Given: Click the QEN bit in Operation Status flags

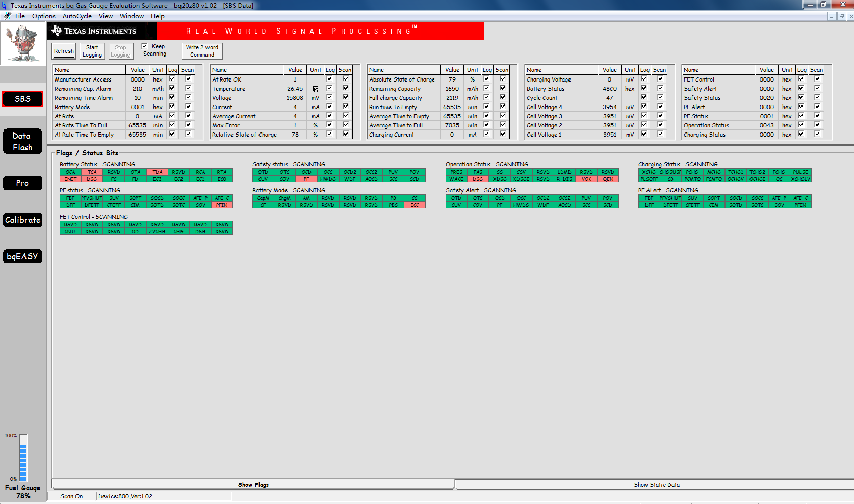Looking at the screenshot, I should pos(608,179).
